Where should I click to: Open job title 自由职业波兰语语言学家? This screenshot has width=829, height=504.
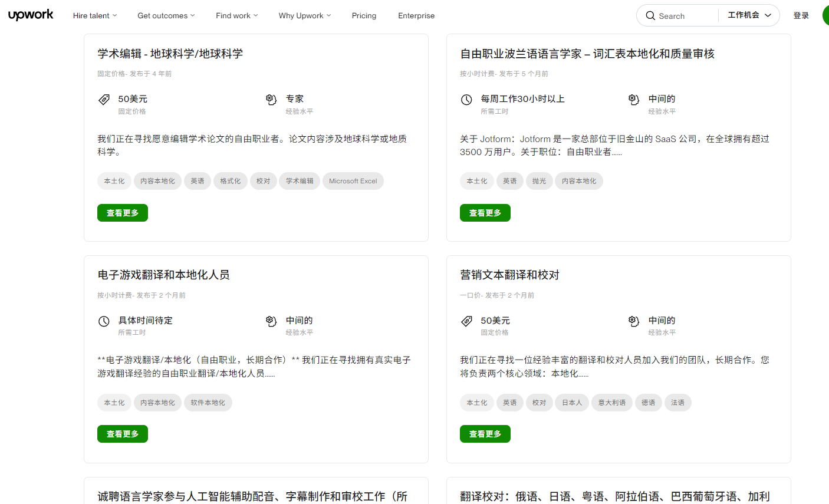(587, 54)
